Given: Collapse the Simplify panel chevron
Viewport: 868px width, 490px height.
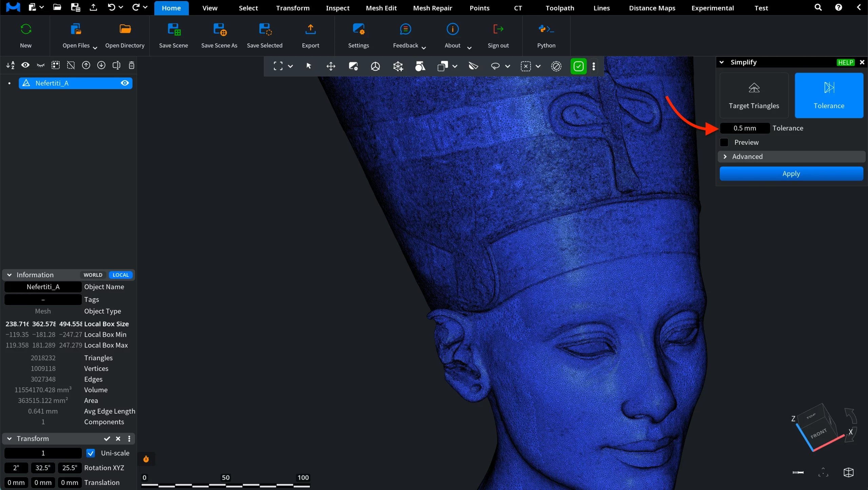Looking at the screenshot, I should 722,62.
